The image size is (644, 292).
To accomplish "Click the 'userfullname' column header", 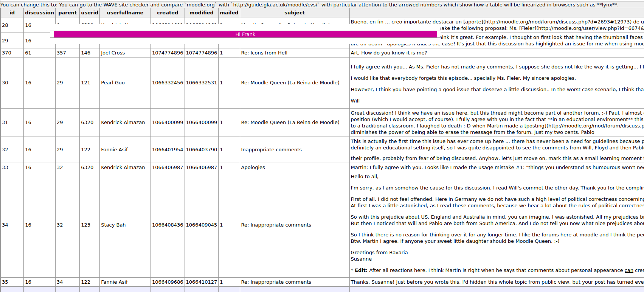I will [x=125, y=12].
